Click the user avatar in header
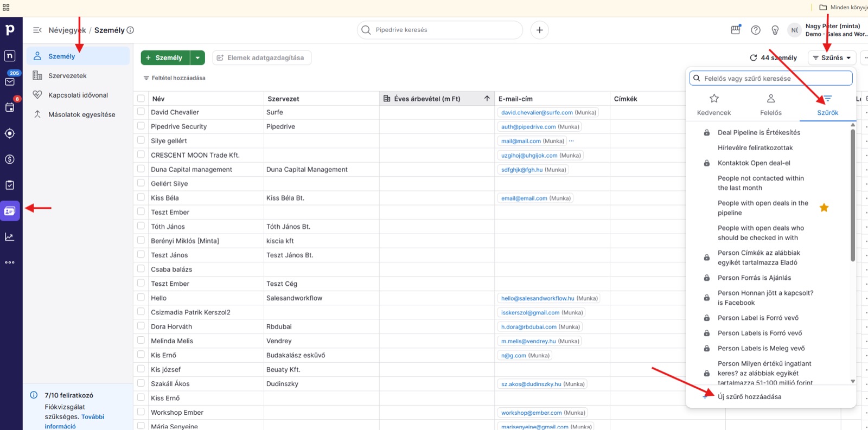 tap(794, 30)
